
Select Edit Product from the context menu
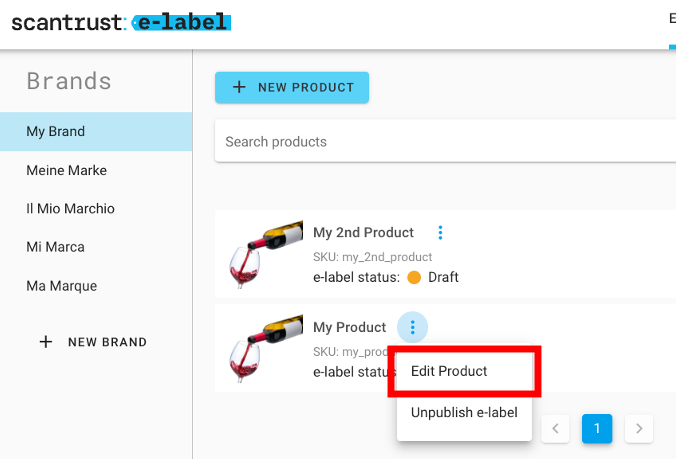point(449,371)
